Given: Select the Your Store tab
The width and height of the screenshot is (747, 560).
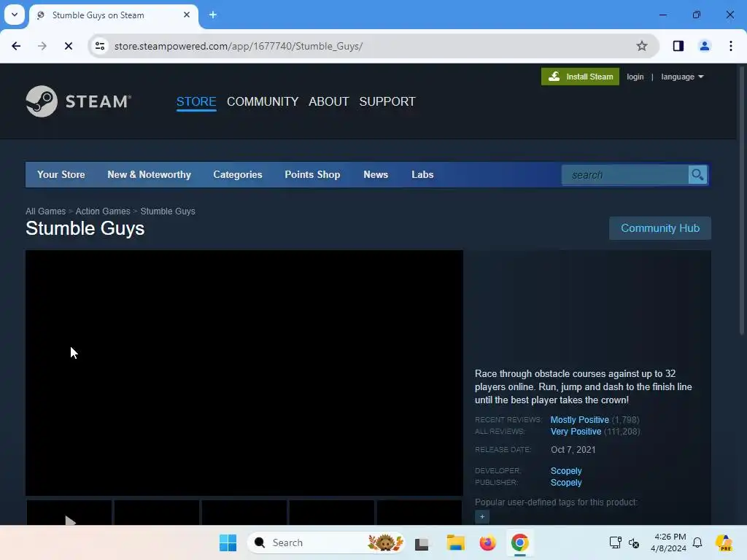Looking at the screenshot, I should click(61, 175).
